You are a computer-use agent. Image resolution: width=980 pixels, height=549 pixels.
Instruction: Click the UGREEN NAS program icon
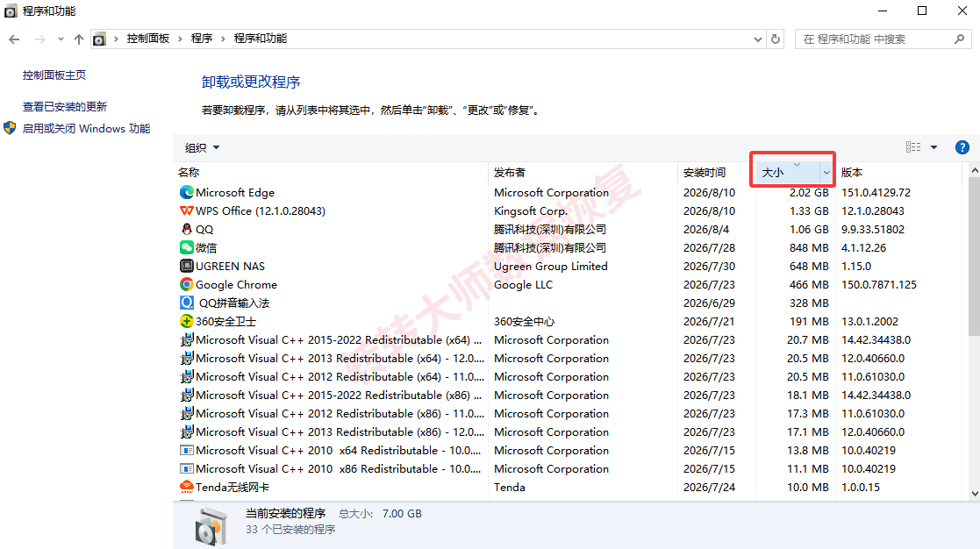point(186,266)
